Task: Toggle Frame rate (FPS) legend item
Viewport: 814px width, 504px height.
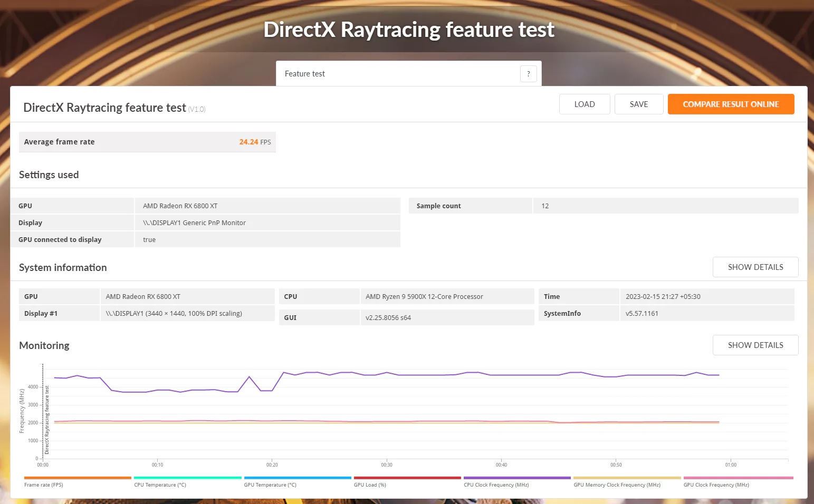Action: coord(44,484)
